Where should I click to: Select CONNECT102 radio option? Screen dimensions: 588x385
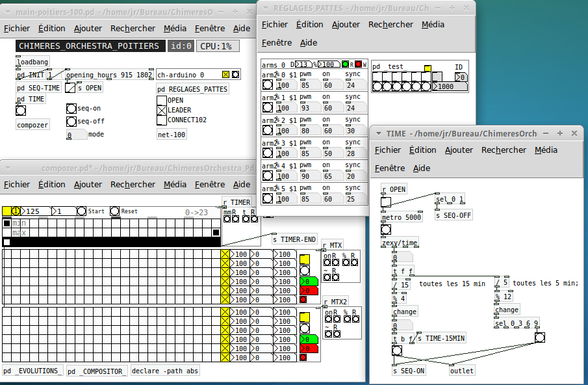click(x=162, y=120)
